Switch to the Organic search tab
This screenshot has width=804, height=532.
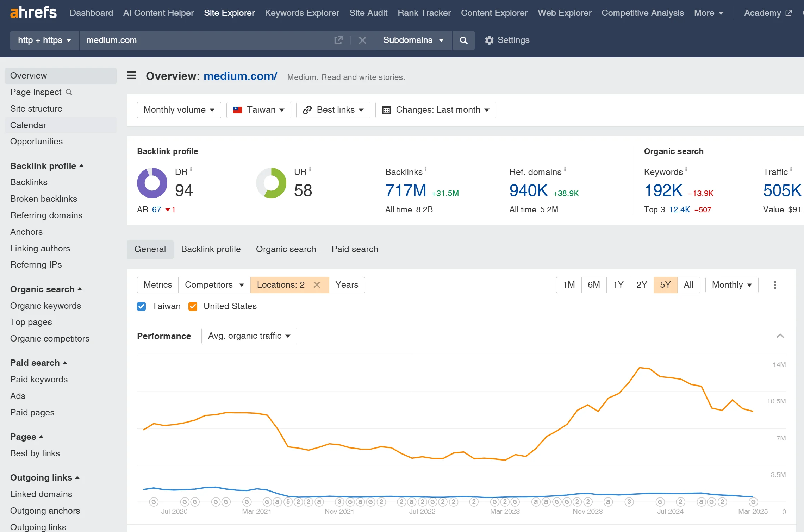coord(286,249)
